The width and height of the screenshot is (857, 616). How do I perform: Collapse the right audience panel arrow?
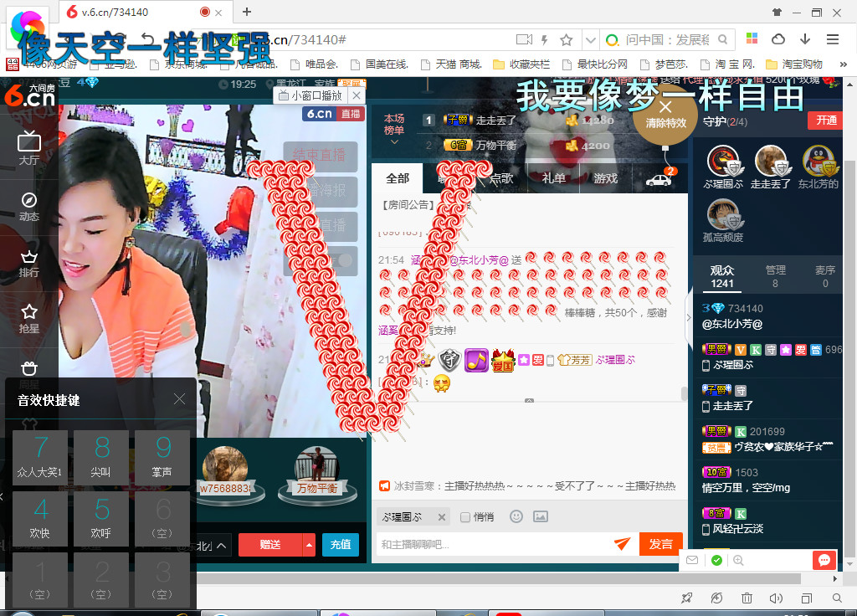tap(689, 317)
